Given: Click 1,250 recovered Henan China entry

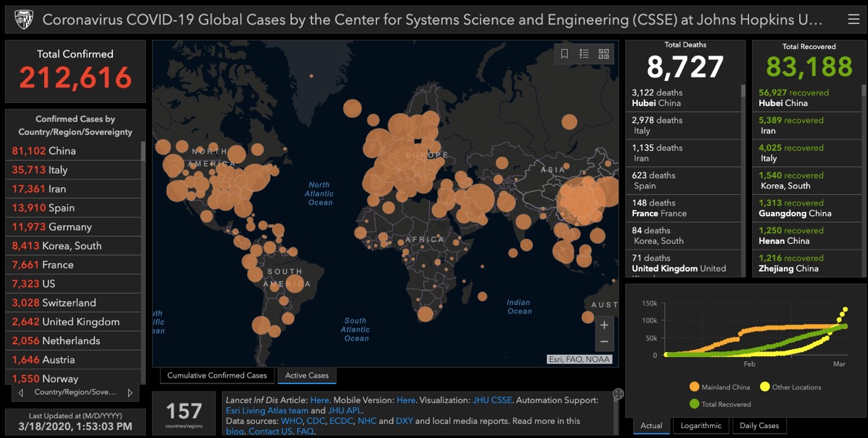Looking at the screenshot, I should coord(805,236).
